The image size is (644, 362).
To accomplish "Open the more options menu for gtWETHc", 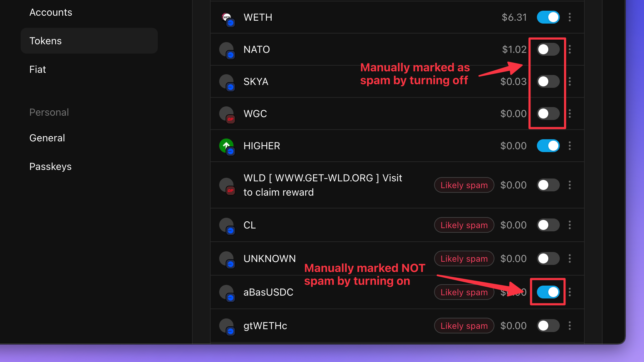I will 570,326.
